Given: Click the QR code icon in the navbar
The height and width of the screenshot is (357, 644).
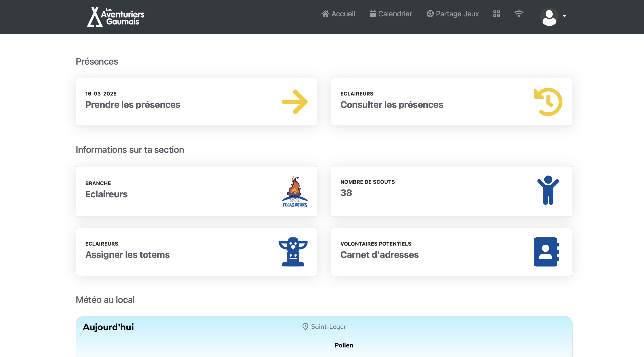Looking at the screenshot, I should 496,14.
